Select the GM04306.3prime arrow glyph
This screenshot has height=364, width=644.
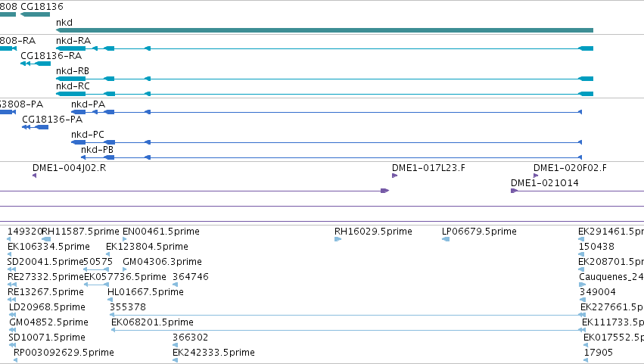pos(124,269)
